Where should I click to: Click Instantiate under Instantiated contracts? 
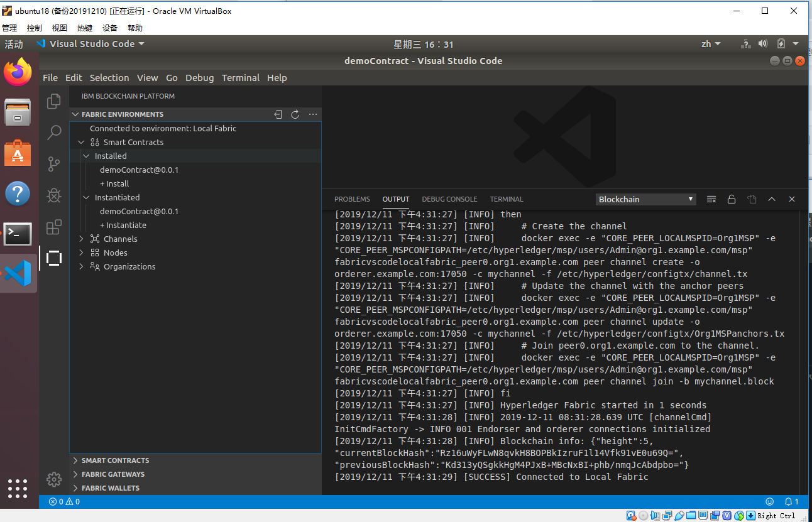coord(124,225)
